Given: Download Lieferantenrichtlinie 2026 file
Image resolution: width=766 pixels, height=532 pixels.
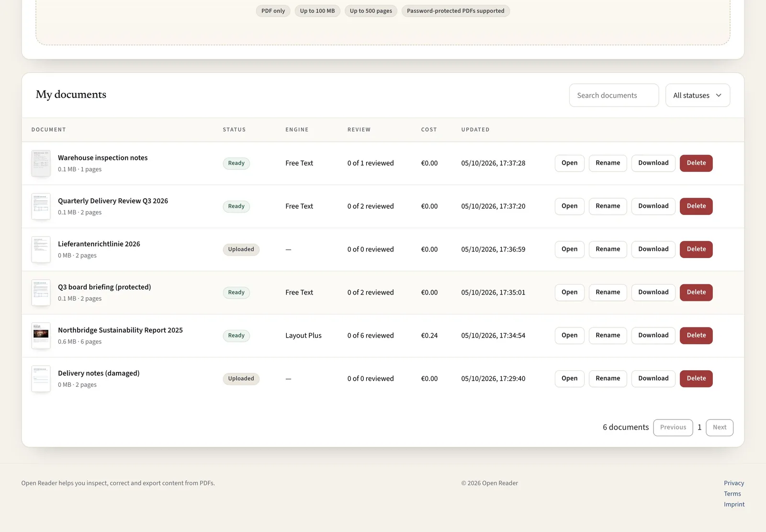Looking at the screenshot, I should (653, 249).
